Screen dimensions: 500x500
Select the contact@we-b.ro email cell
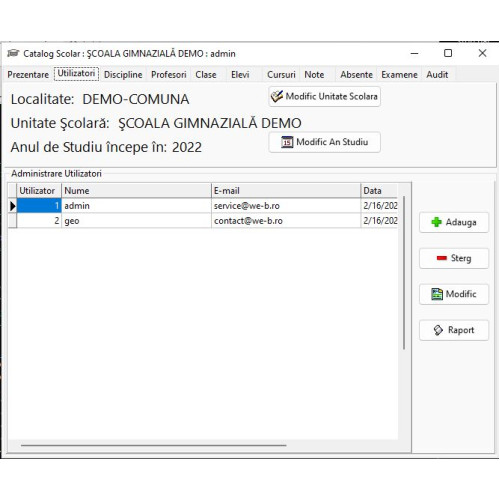coord(286,221)
